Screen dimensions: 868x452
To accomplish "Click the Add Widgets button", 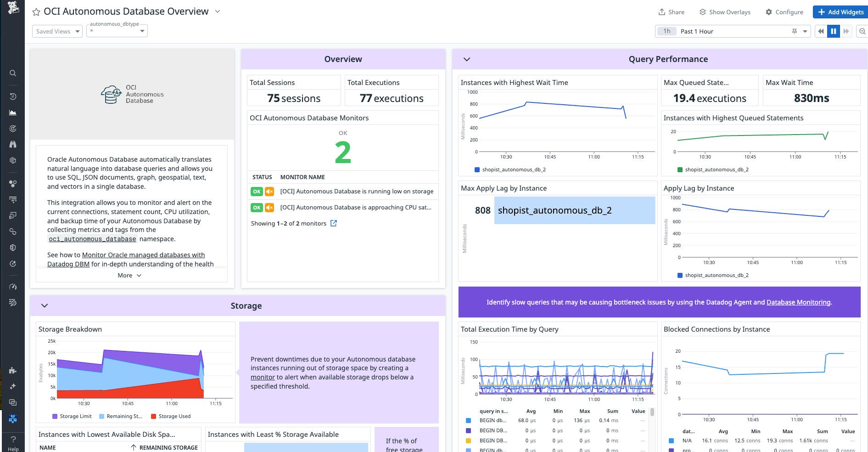I will [x=840, y=12].
